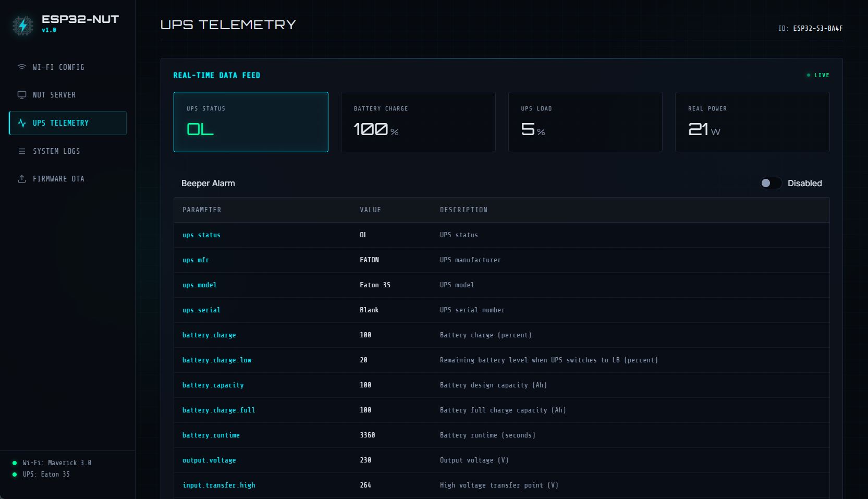Click the System Logs list icon
The width and height of the screenshot is (868, 499).
[x=22, y=151]
